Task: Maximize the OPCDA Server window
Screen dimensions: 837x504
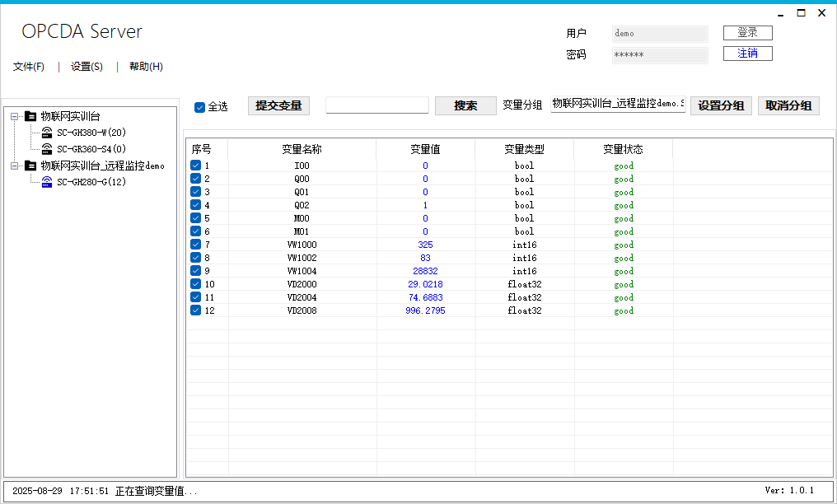Action: point(801,13)
